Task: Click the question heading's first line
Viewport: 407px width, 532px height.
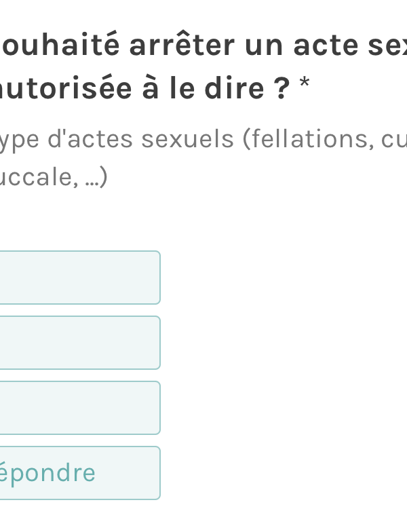Action: point(203,45)
